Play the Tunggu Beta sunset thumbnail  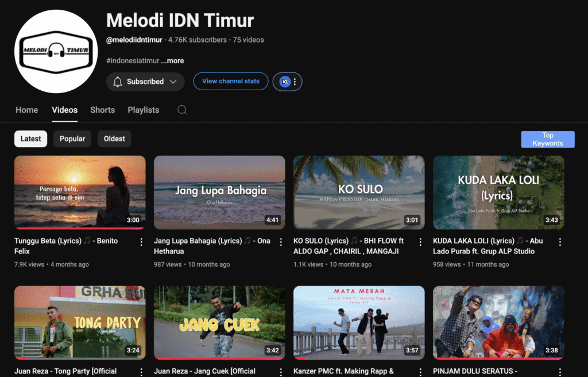(x=80, y=193)
